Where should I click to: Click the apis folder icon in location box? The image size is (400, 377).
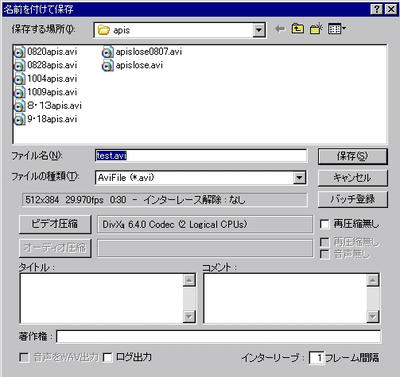pyautogui.click(x=104, y=30)
